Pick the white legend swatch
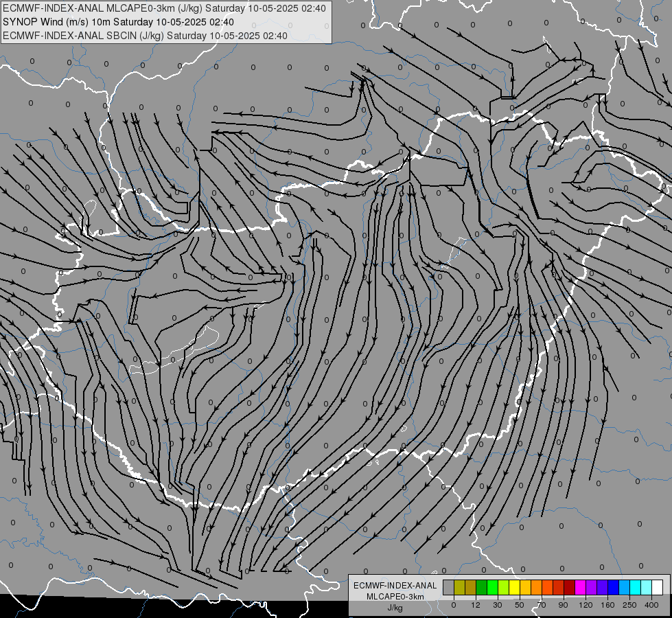 [658, 587]
